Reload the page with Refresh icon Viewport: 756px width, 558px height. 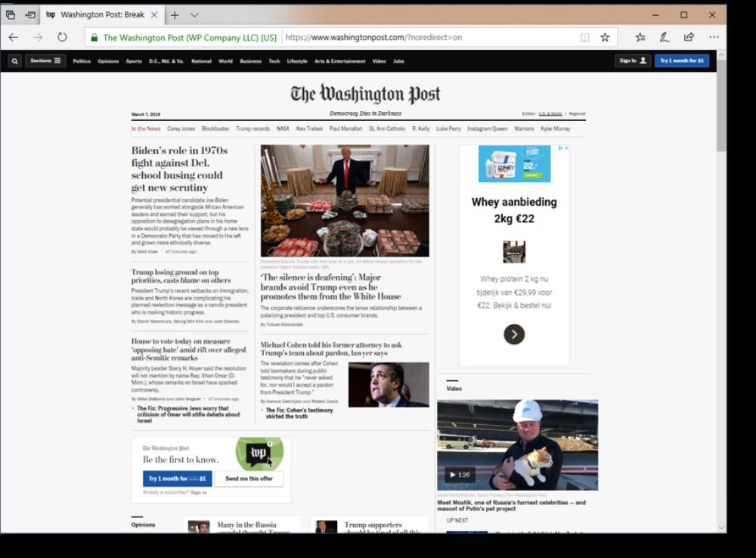click(x=62, y=37)
